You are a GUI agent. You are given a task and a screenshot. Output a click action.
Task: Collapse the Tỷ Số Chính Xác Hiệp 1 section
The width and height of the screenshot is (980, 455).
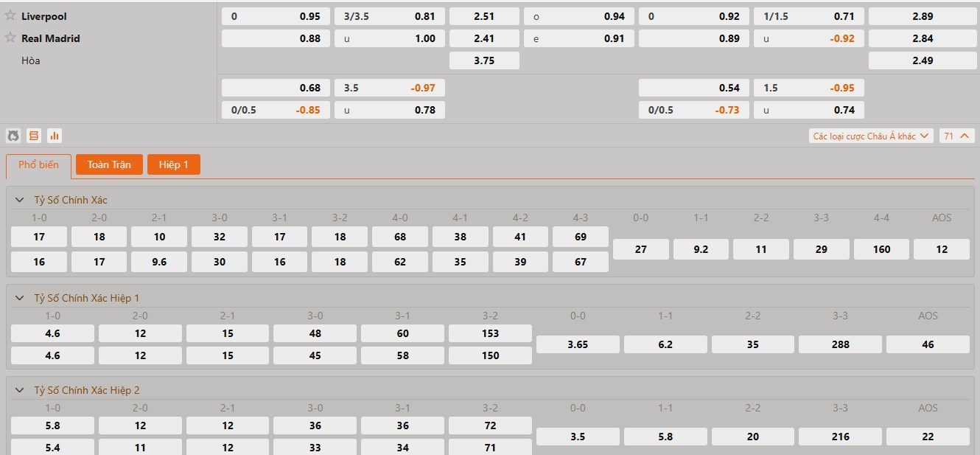20,298
